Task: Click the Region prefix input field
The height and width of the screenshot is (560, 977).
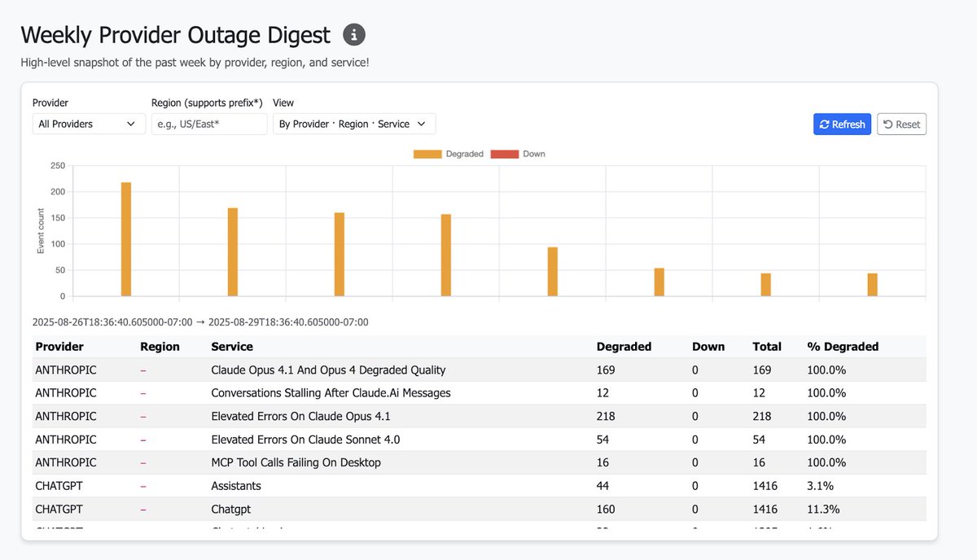Action: click(209, 124)
